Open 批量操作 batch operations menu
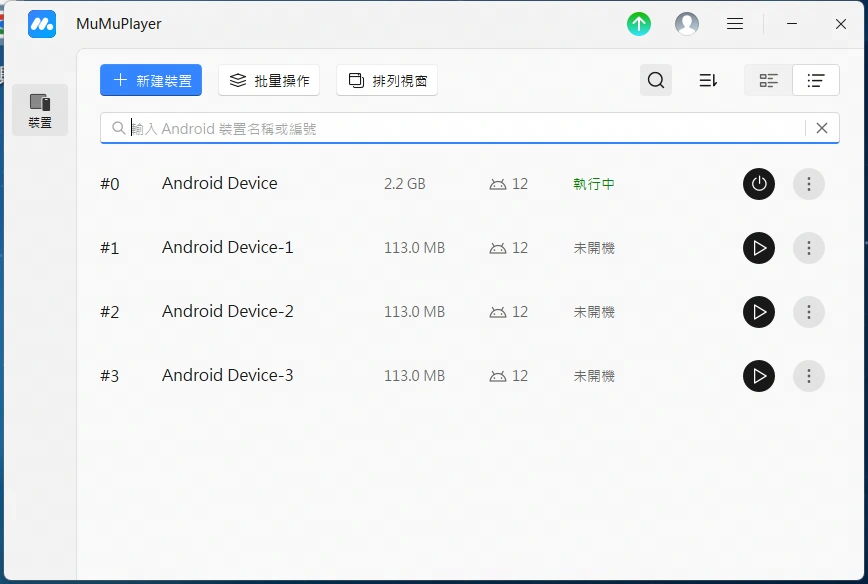This screenshot has width=868, height=584. pyautogui.click(x=269, y=80)
